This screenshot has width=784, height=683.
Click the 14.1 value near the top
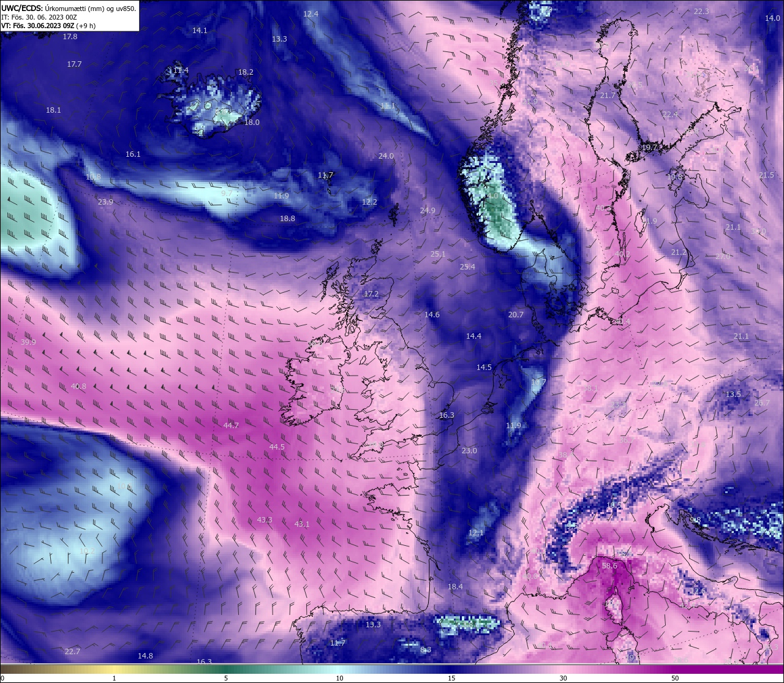coord(200,31)
